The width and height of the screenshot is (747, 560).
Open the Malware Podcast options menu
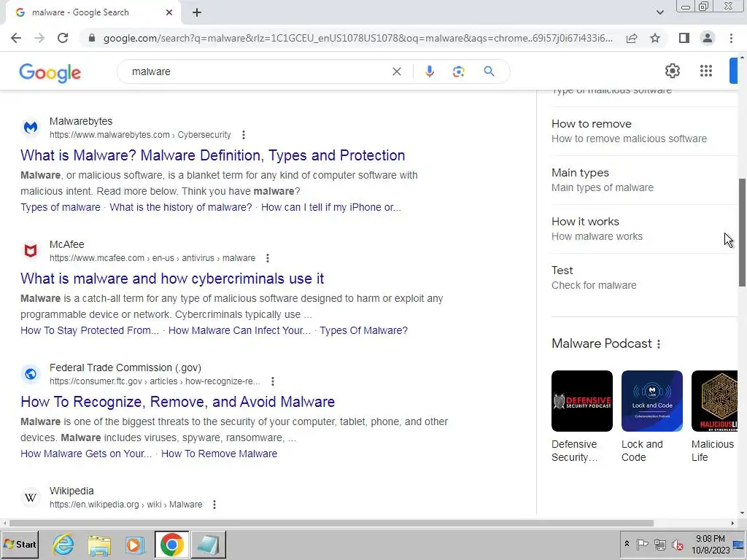tap(659, 344)
